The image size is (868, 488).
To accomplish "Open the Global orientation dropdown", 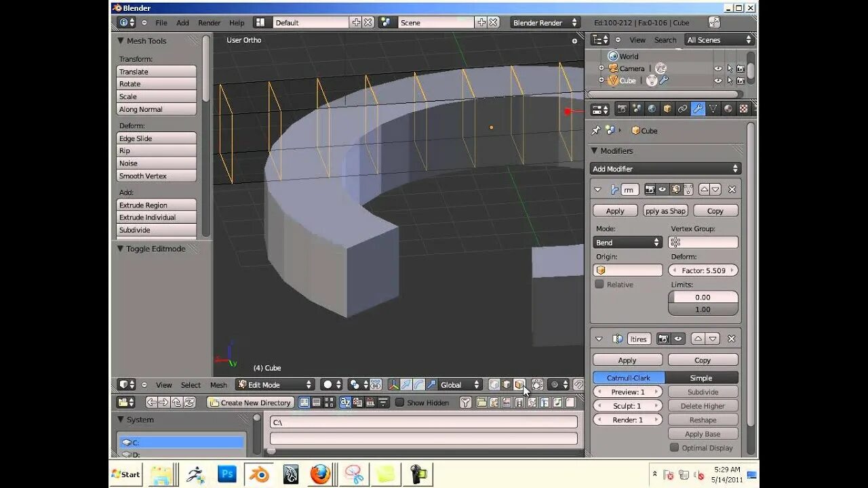I will click(x=461, y=384).
